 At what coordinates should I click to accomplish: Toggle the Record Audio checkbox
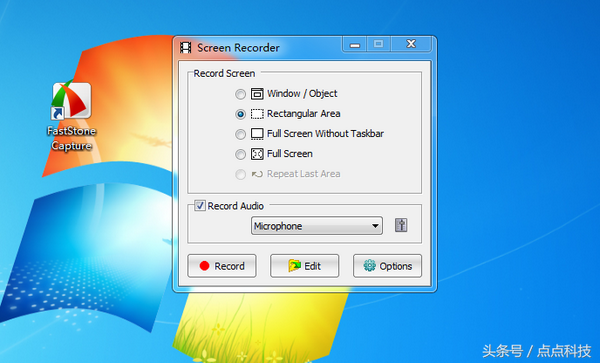pyautogui.click(x=200, y=205)
